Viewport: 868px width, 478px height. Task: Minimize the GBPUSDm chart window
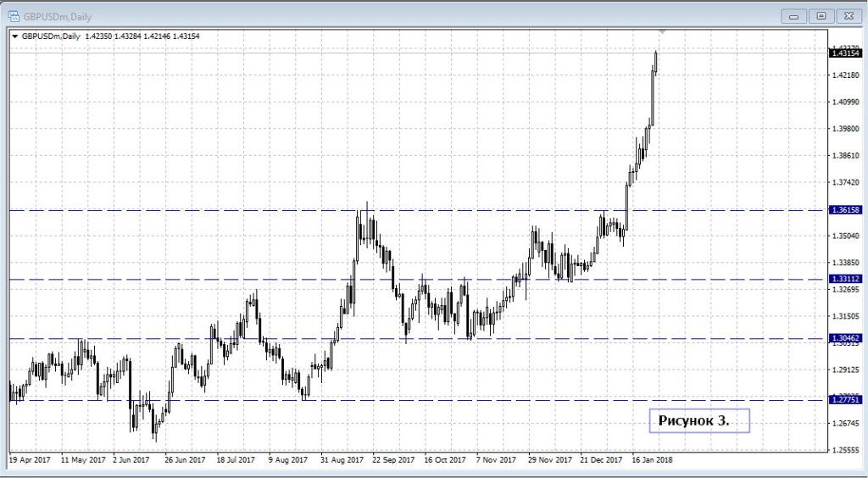click(793, 15)
